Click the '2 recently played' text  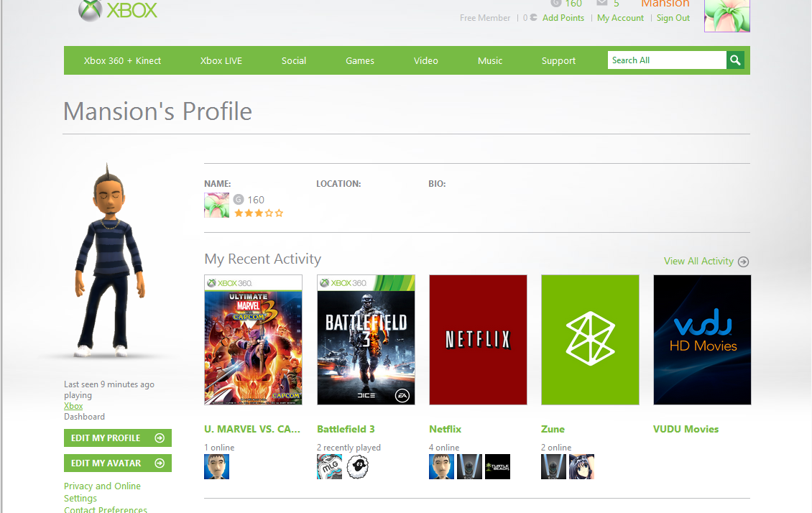pos(349,447)
